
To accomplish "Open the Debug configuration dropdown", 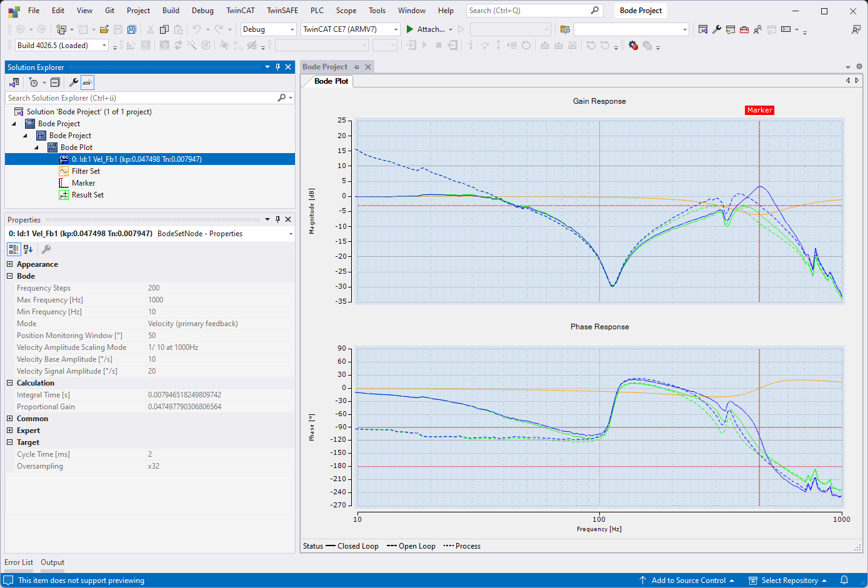I will click(292, 29).
